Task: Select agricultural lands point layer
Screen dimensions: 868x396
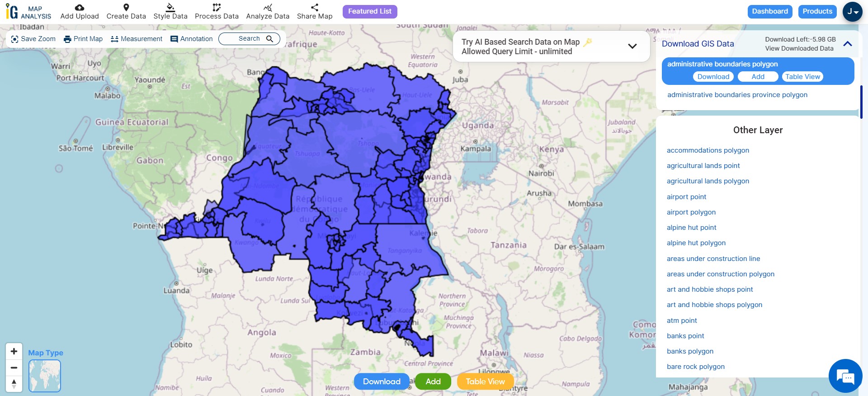Action: click(x=703, y=166)
